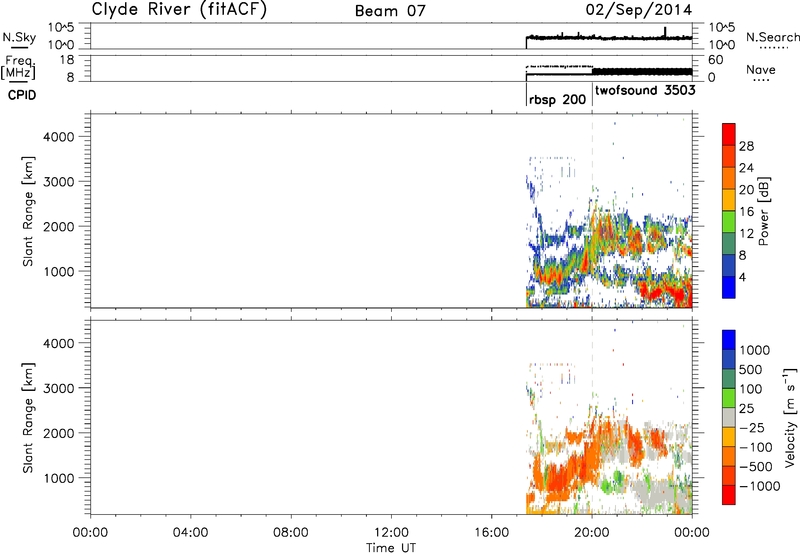Pick the light green swatch in Velocity color bar

click(x=729, y=398)
